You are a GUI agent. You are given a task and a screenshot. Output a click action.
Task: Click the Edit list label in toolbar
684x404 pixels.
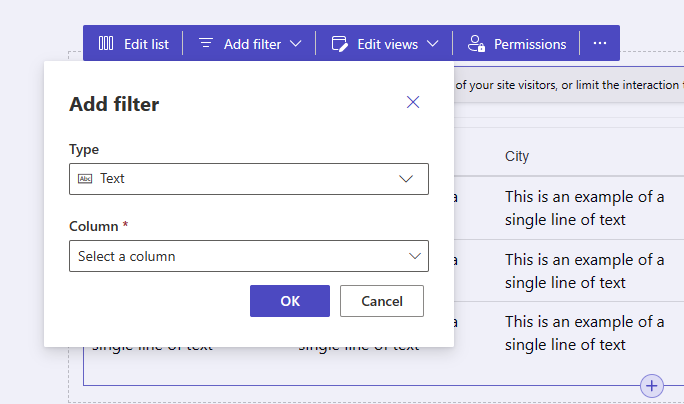146,44
